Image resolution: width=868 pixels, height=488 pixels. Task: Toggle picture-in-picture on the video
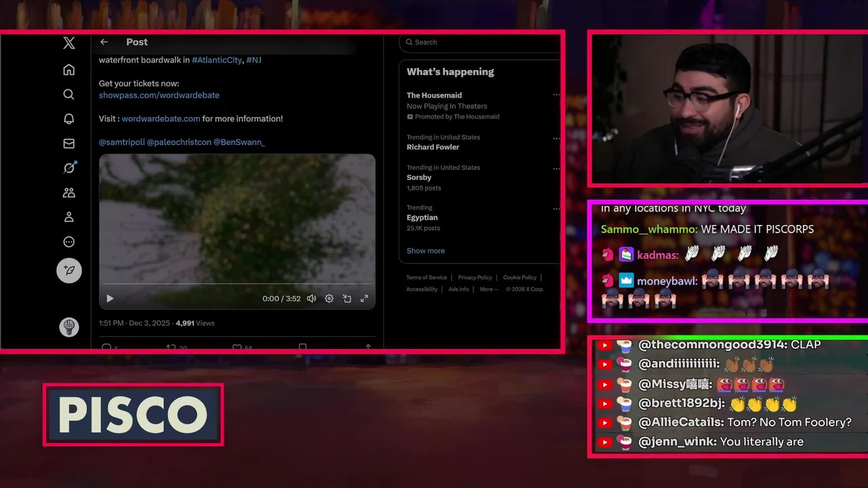pos(347,298)
